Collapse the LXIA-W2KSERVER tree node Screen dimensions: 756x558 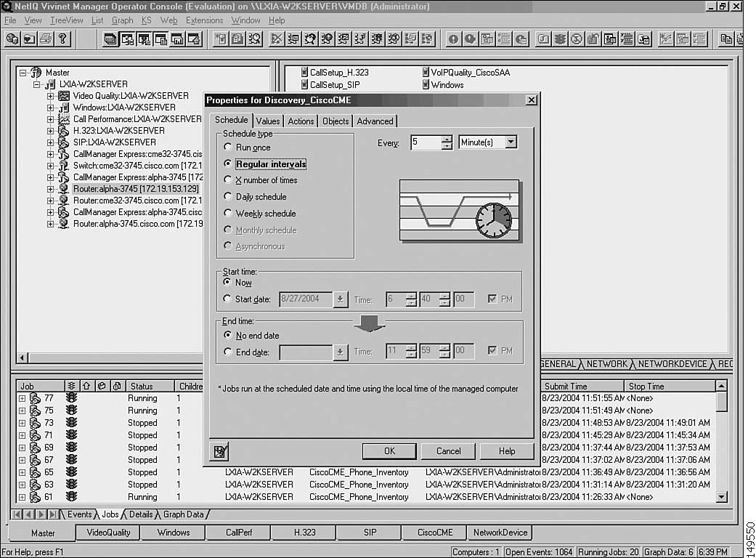pos(36,84)
